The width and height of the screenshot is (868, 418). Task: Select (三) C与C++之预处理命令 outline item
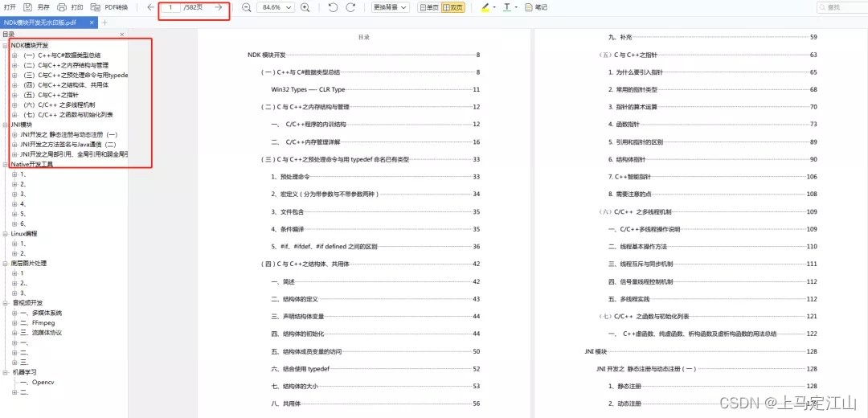(x=75, y=76)
